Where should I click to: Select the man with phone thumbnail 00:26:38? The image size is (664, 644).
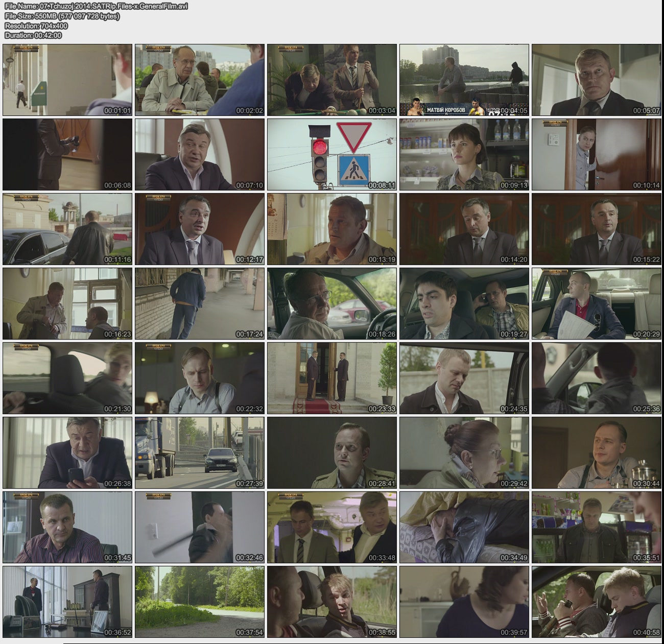[67, 452]
